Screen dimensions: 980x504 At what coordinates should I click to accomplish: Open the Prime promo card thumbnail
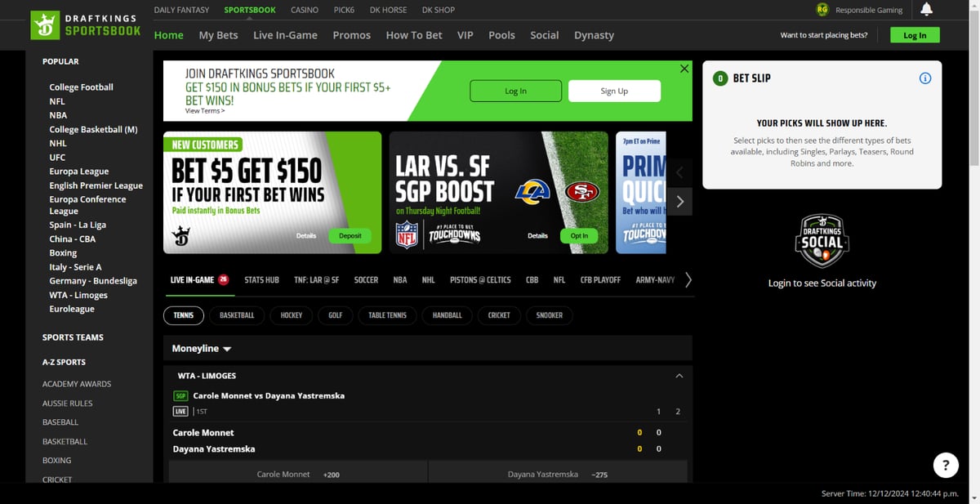[642, 192]
